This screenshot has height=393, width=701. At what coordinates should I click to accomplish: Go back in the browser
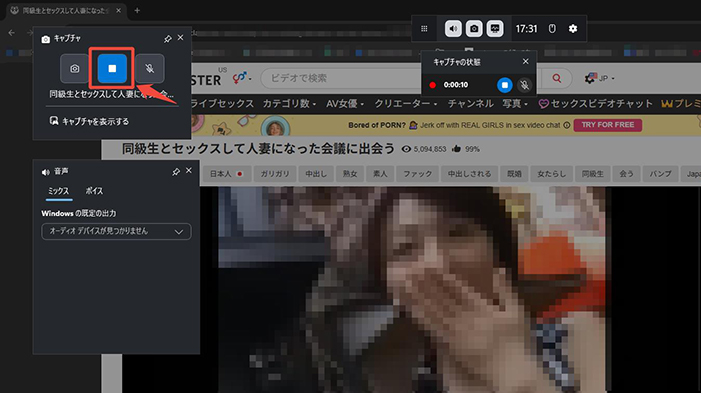tap(12, 33)
